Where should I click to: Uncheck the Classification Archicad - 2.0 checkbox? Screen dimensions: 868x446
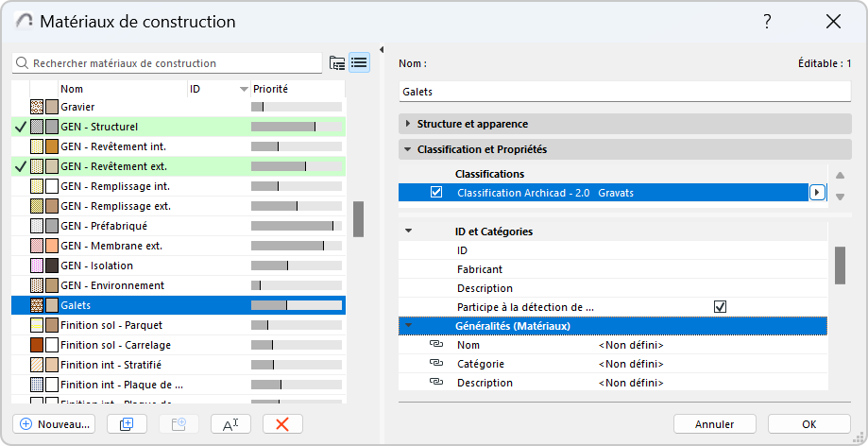coord(435,192)
